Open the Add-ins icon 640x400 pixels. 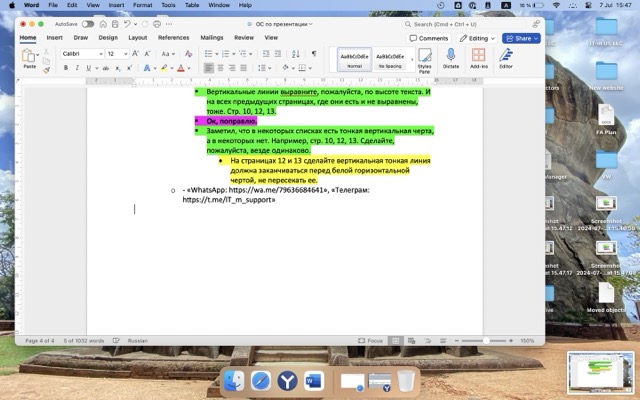coord(478,58)
